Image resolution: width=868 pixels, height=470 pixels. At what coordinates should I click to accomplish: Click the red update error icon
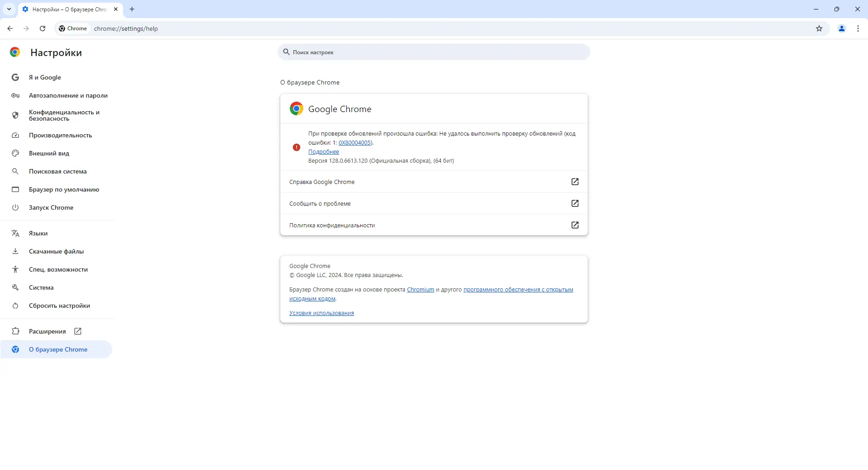click(x=297, y=147)
